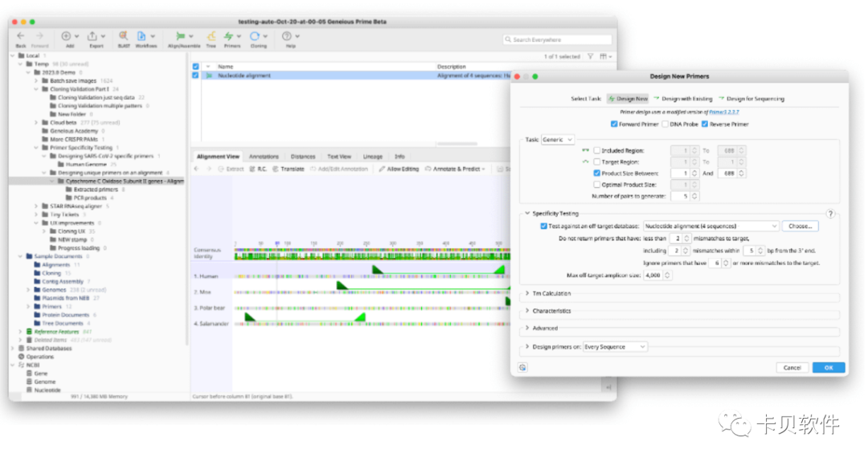Launch the BLAST search tool
Image resolution: width=868 pixels, height=462 pixels.
pos(124,36)
